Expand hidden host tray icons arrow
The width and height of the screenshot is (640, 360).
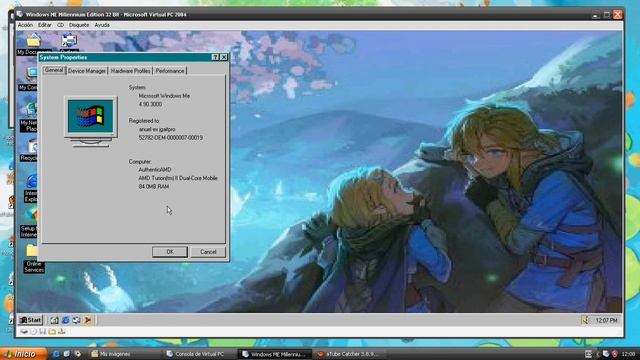point(598,354)
